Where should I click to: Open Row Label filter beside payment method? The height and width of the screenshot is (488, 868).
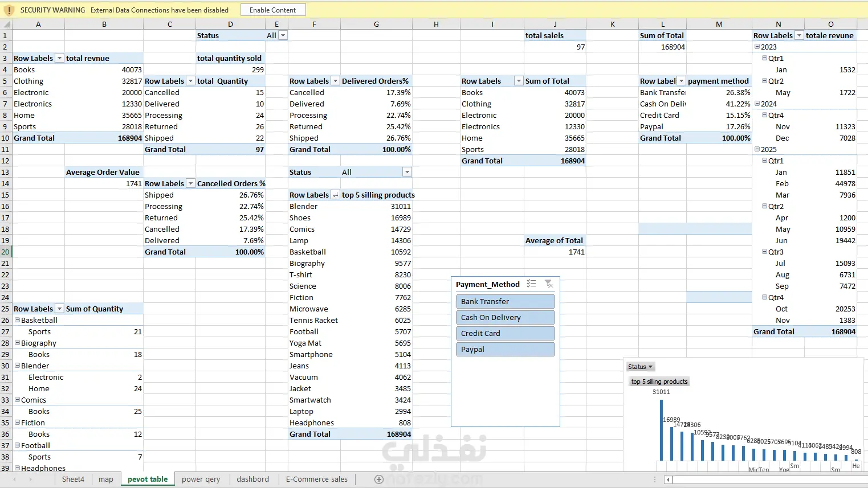pos(681,81)
